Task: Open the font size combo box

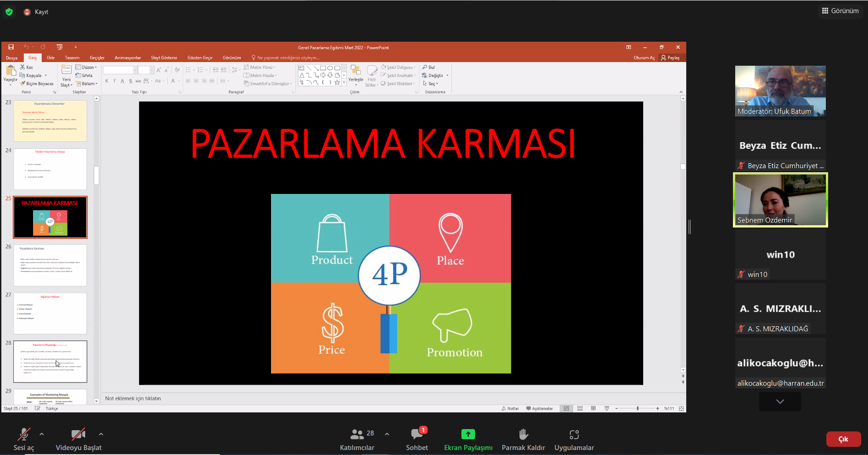Action: point(146,70)
